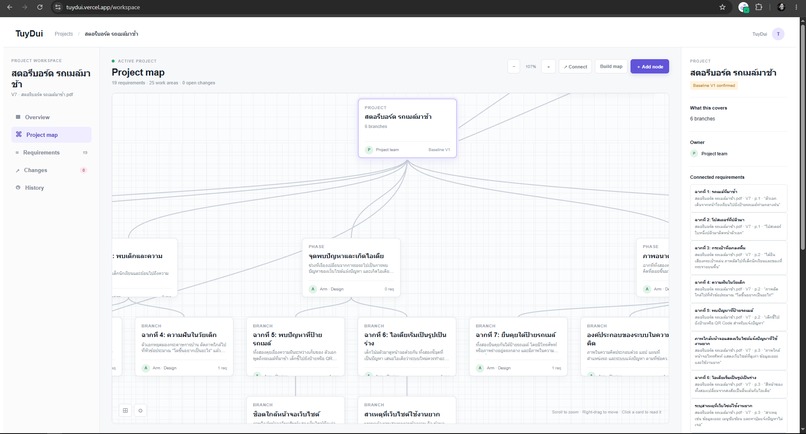Click the Project team owner avatar in the right panel
Viewport: 806px width, 434px height.
[x=693, y=153]
